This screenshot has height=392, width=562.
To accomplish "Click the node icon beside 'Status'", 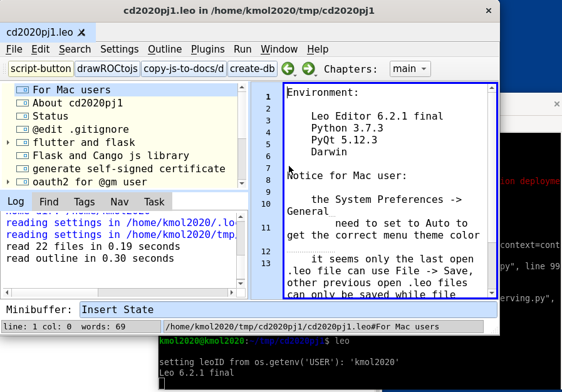I will [x=23, y=116].
